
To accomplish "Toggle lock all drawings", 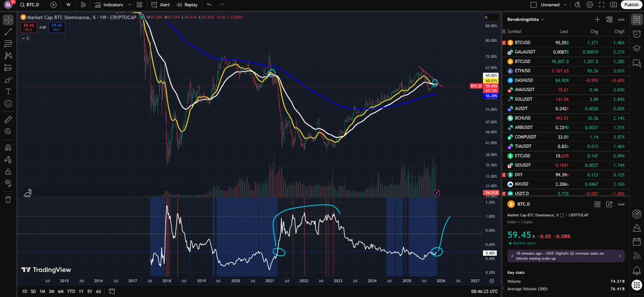I will tap(8, 171).
